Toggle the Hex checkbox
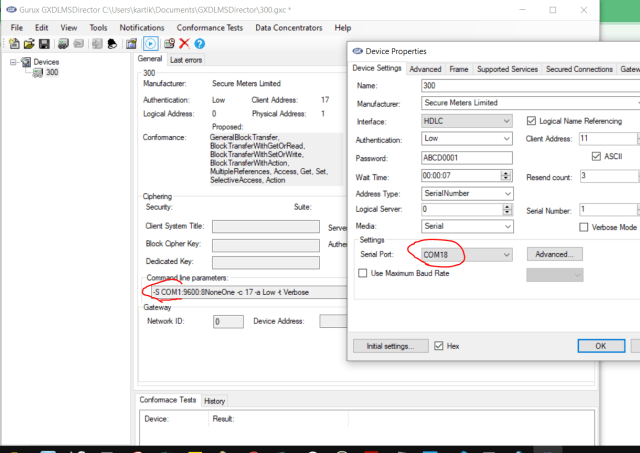The width and height of the screenshot is (640, 453). 439,346
